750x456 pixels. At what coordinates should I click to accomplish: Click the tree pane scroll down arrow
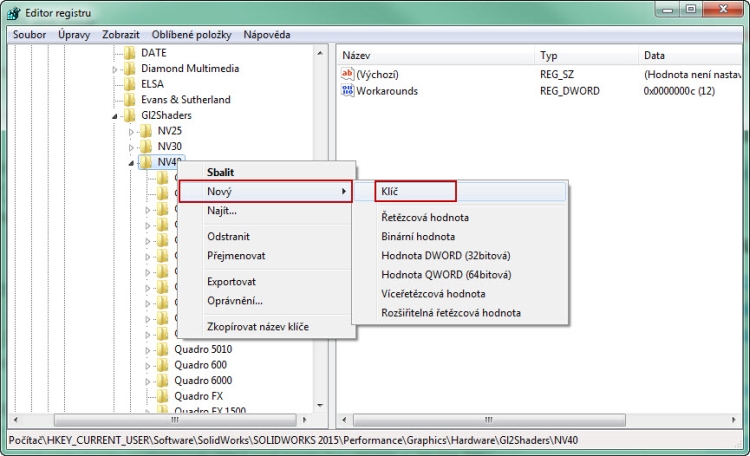[x=320, y=406]
